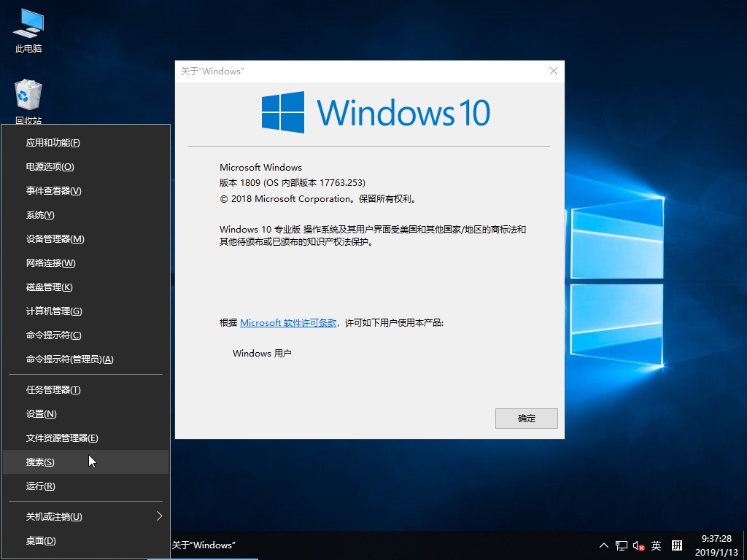Image resolution: width=747 pixels, height=560 pixels.
Task: Click 搜索 in the context menu
Action: click(x=40, y=462)
